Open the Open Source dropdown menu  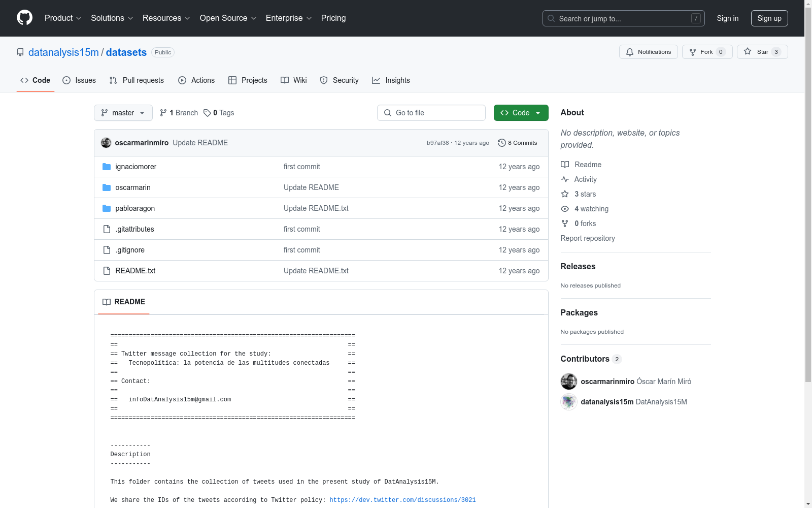[x=228, y=18]
